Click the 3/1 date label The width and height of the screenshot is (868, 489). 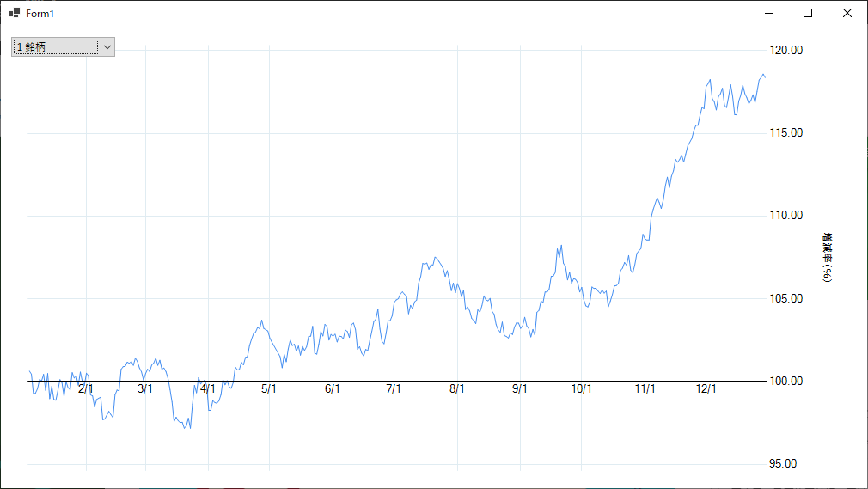click(145, 389)
